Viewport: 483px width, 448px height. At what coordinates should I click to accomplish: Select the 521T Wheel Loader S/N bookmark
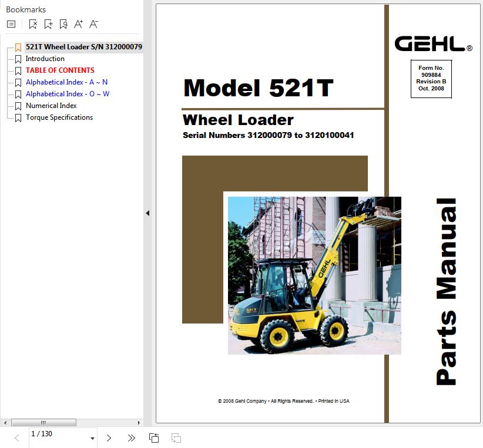coord(83,47)
